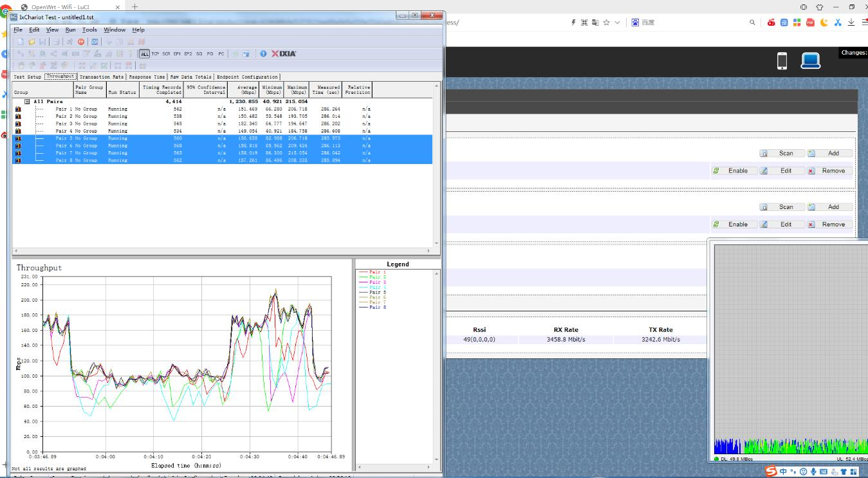Open the View menu in IxChariot
Viewport: 868px width, 478px height.
(x=52, y=30)
